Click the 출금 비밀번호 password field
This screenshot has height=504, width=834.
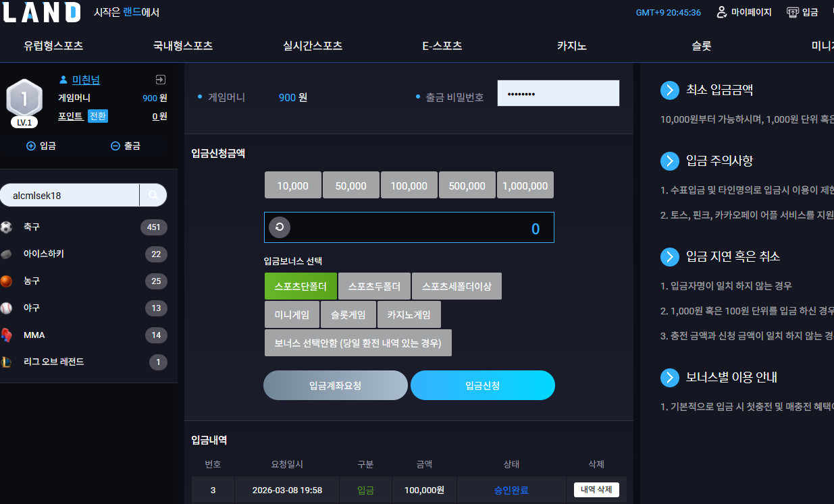coord(558,93)
